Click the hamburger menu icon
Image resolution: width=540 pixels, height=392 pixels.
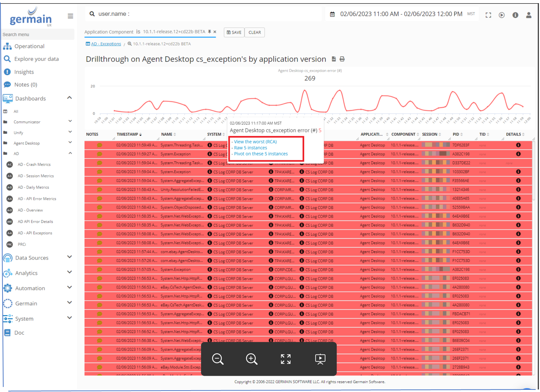[70, 16]
